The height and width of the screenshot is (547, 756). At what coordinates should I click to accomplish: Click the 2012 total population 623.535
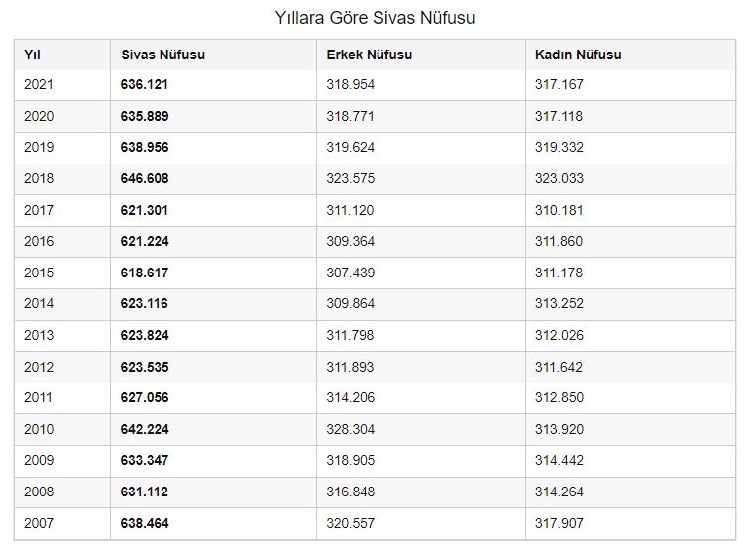145,367
